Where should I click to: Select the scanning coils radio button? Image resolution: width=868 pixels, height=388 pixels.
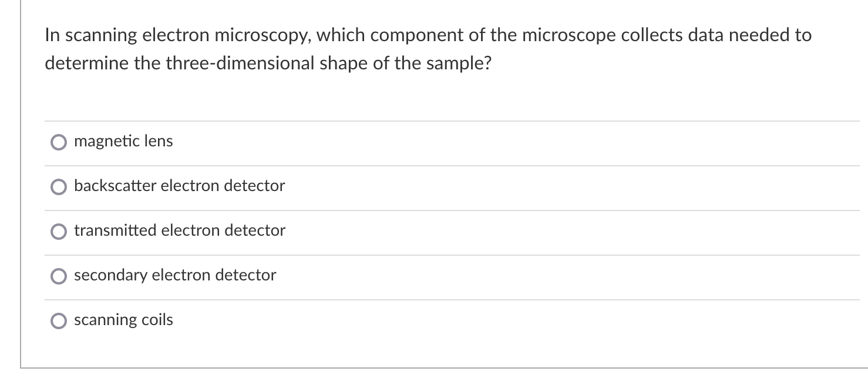pyautogui.click(x=59, y=320)
